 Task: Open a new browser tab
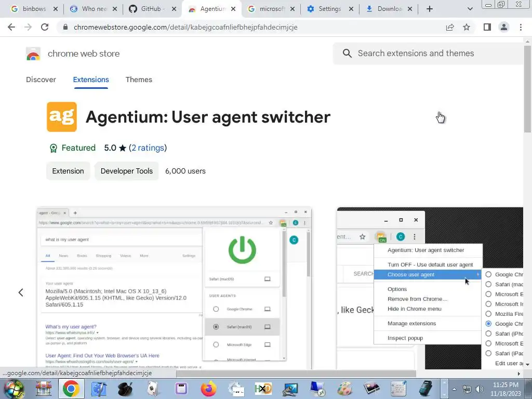(x=430, y=9)
